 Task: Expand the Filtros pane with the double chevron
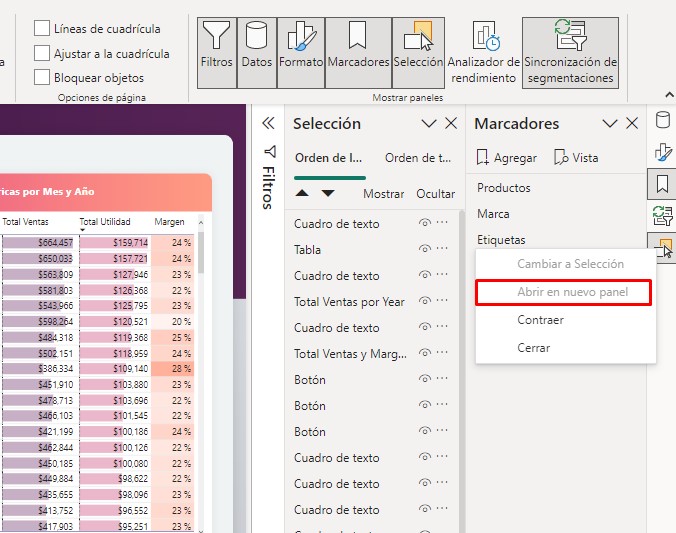click(x=268, y=123)
